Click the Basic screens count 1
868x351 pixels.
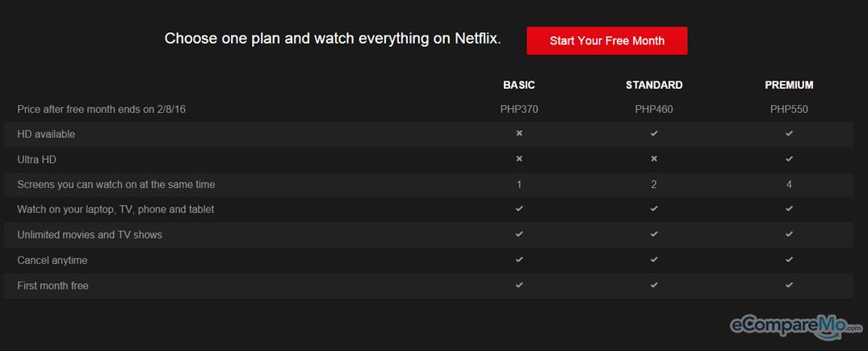(518, 184)
